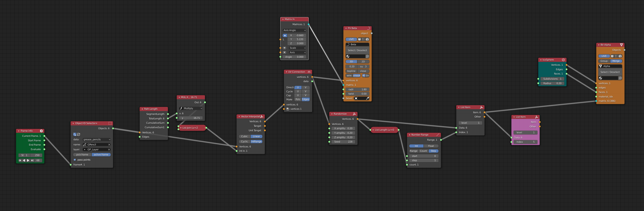
Task: Click the refresh icon in Object ID Selector+ node
Action: tap(79, 135)
